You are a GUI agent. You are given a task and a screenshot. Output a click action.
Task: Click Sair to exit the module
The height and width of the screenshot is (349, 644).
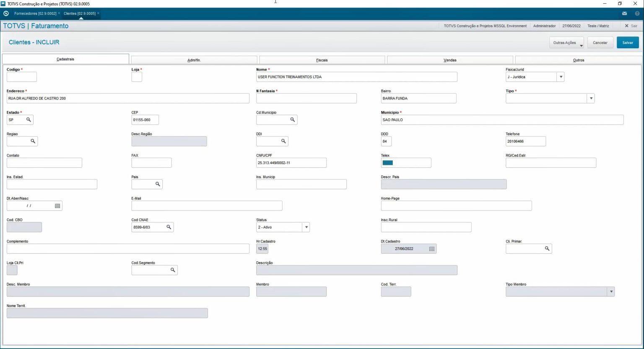click(631, 26)
